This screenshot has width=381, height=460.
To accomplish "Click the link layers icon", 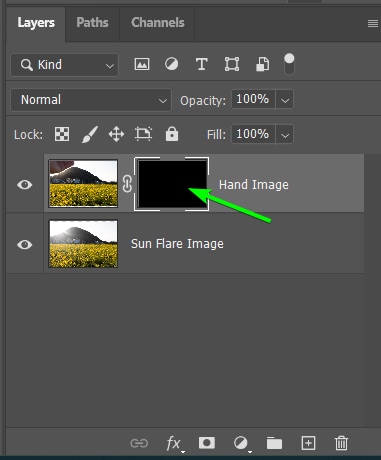I will coord(139,443).
